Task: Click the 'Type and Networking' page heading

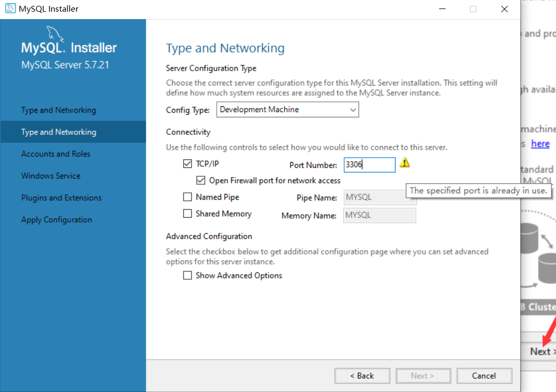Action: point(225,48)
